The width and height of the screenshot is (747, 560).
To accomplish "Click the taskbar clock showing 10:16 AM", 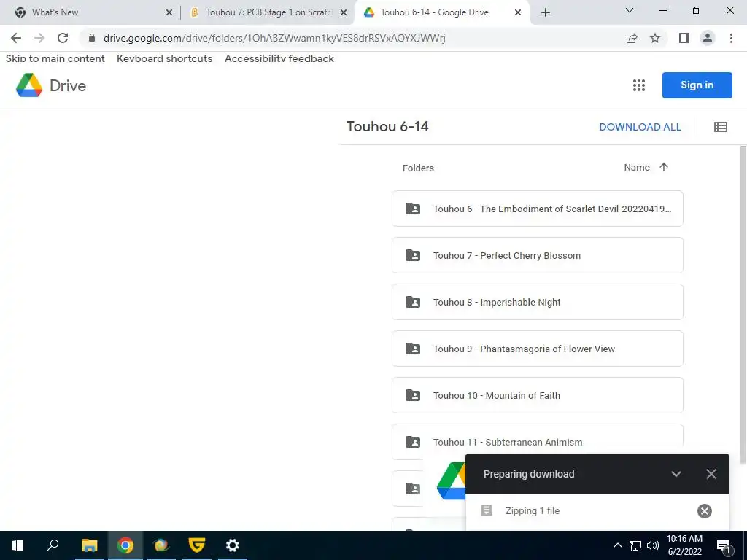I will tap(684, 545).
